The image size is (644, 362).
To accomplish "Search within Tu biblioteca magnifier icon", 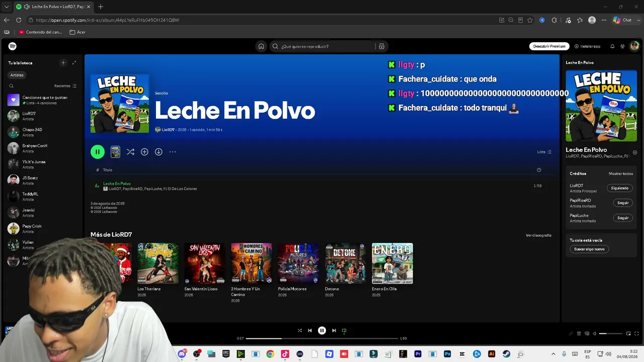I will tap(12, 86).
